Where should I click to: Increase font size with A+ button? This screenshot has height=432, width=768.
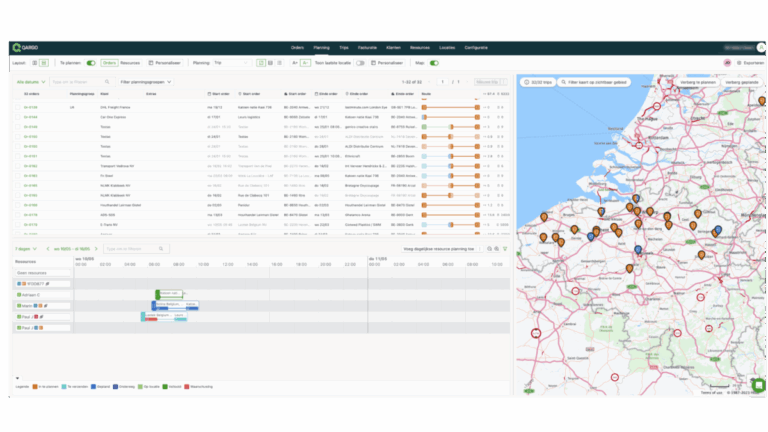tap(295, 63)
